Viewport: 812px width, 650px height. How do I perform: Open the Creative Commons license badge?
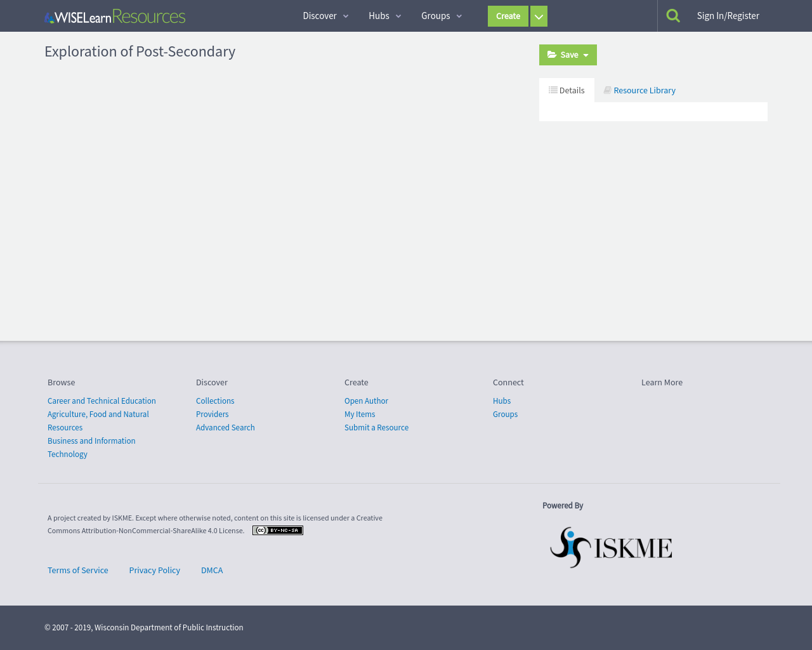(277, 529)
